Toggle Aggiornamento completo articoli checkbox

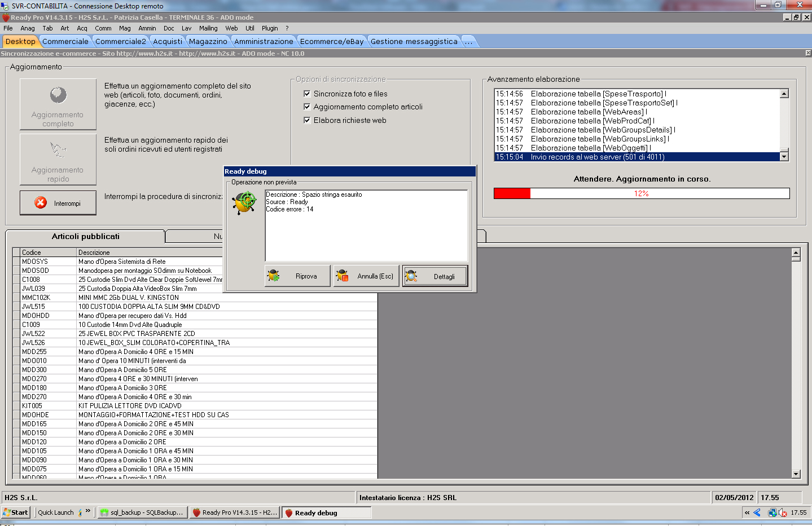pyautogui.click(x=307, y=107)
